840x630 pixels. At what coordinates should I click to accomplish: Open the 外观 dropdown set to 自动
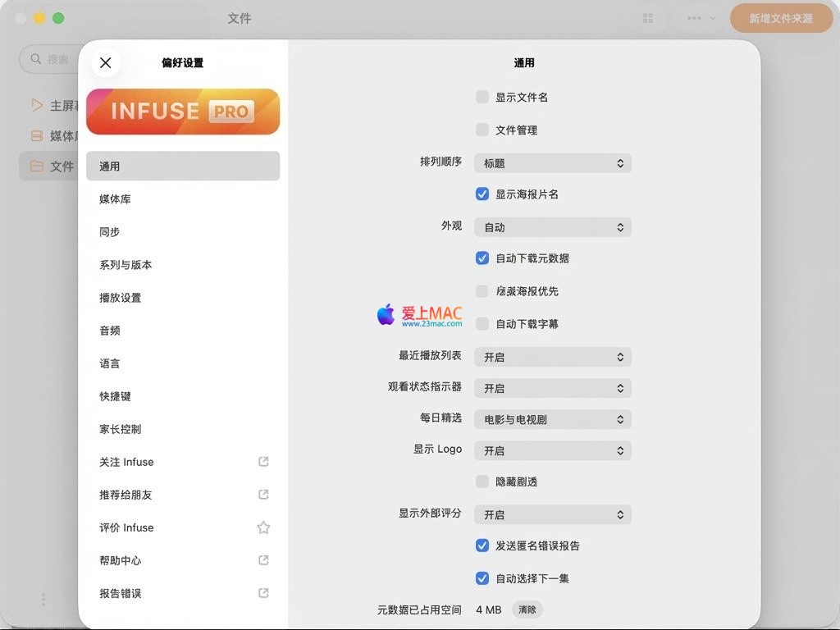tap(552, 227)
